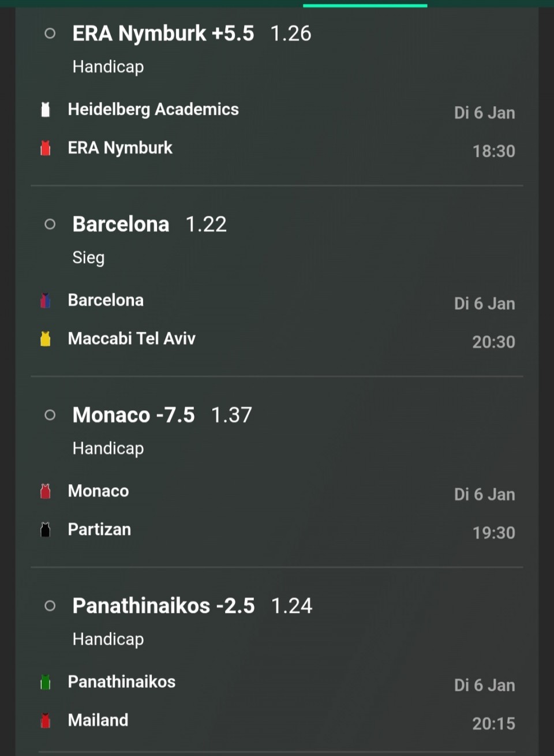Tap the 1.26 odds for ERA Nymburk
The width and height of the screenshot is (554, 756).
pyautogui.click(x=291, y=33)
